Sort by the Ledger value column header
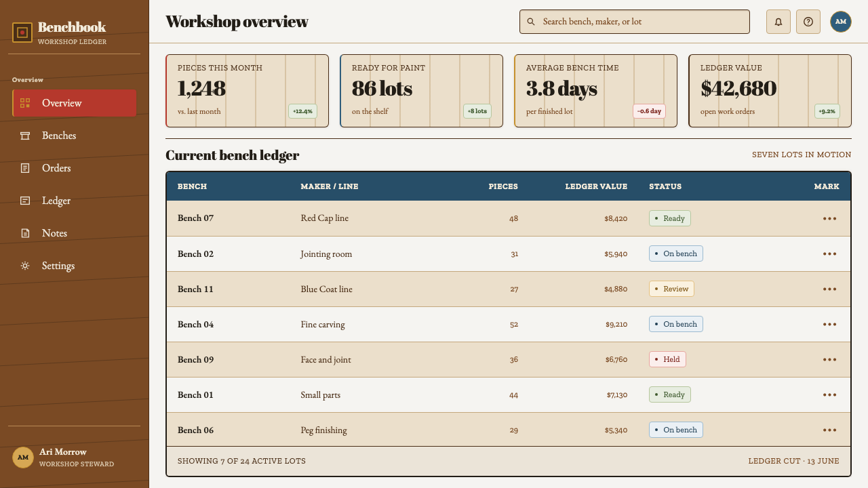Screen dimensions: 868x488 point(596,186)
